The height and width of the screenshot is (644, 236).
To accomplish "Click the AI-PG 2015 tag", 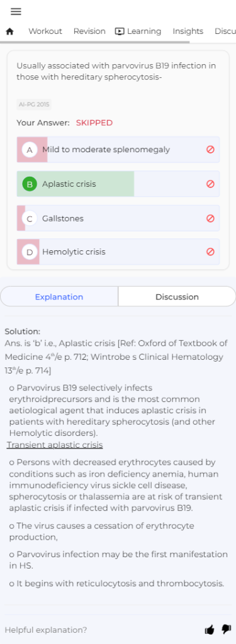I will tap(34, 104).
